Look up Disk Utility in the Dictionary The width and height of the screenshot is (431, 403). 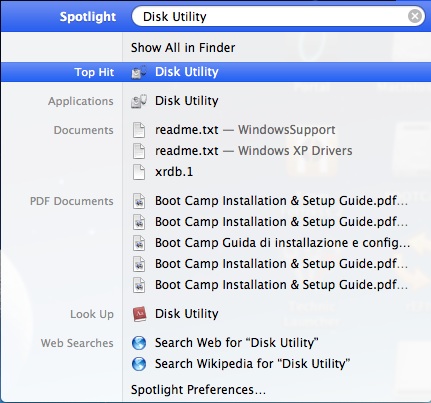pyautogui.click(x=187, y=314)
